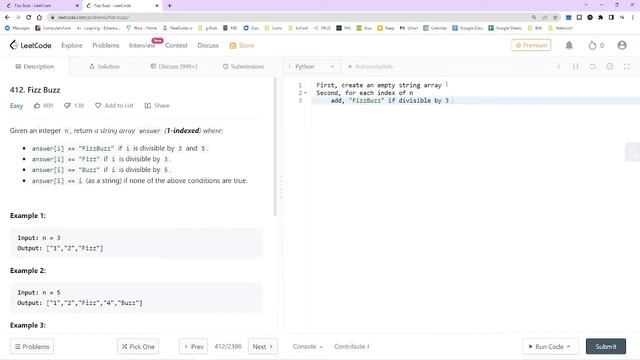Bookmark this page with the star icon
Image resolution: width=640 pixels, height=360 pixels.
coord(555,17)
